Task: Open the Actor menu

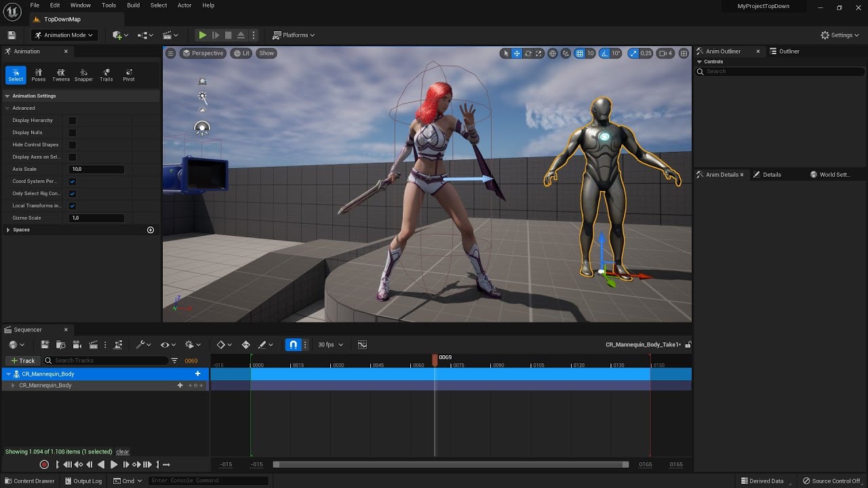Action: (x=184, y=5)
